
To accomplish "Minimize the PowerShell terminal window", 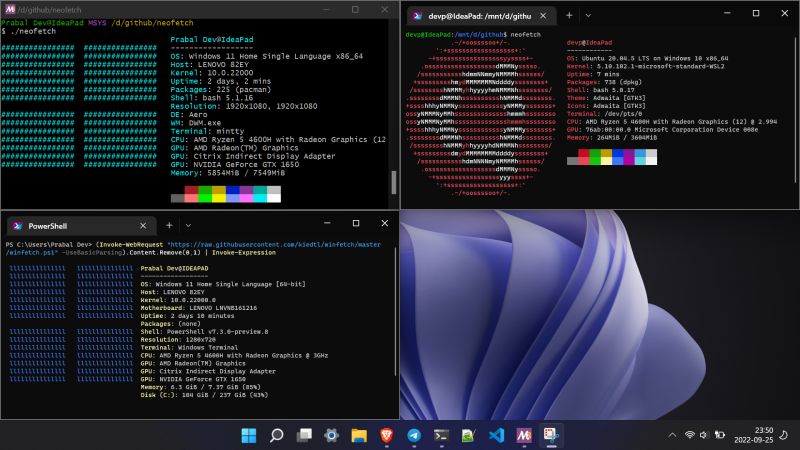I will (327, 223).
